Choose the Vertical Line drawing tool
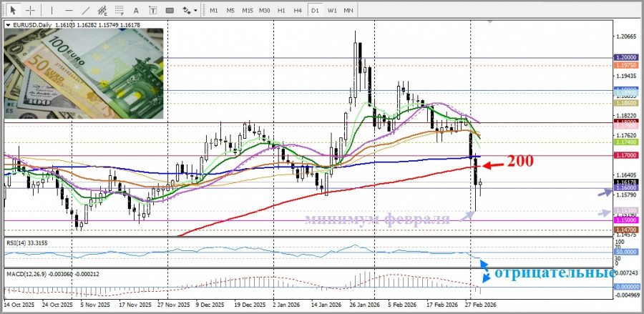 tap(52, 10)
